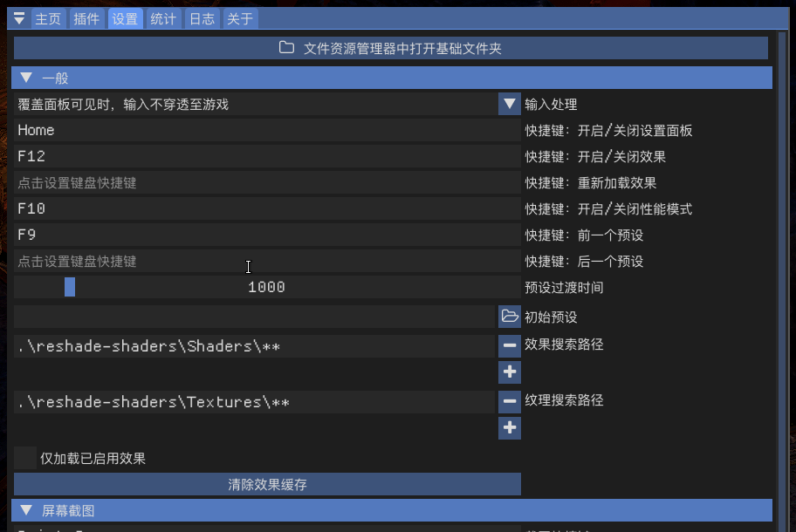Collapse the 一般 section
The image size is (796, 532).
pyautogui.click(x=391, y=78)
